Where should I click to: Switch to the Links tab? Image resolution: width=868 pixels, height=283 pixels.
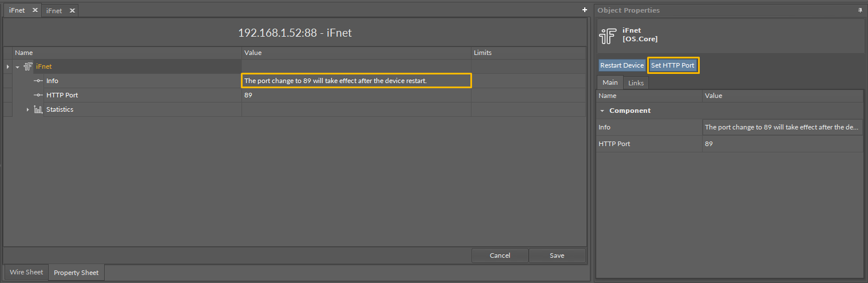(636, 83)
